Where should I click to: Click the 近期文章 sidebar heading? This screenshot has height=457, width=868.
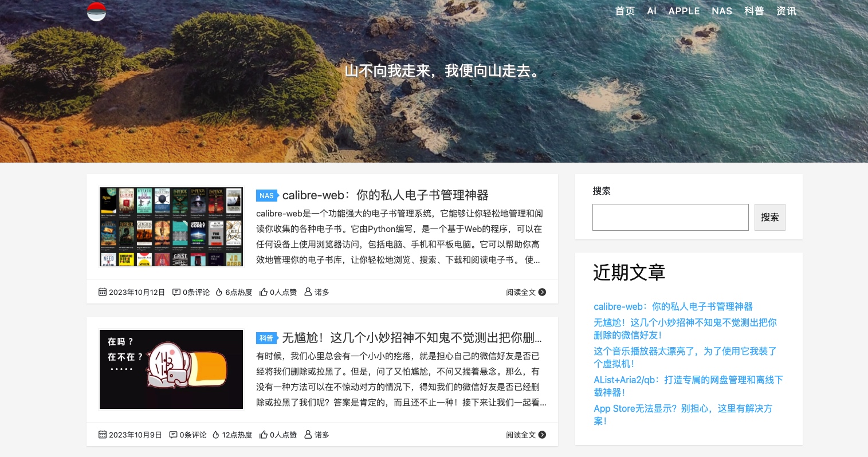(x=629, y=273)
